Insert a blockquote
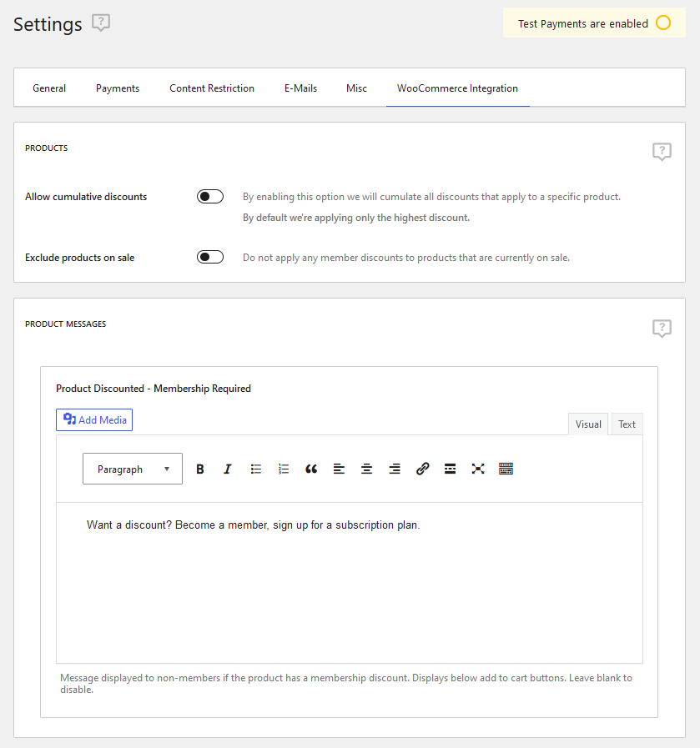 (311, 469)
